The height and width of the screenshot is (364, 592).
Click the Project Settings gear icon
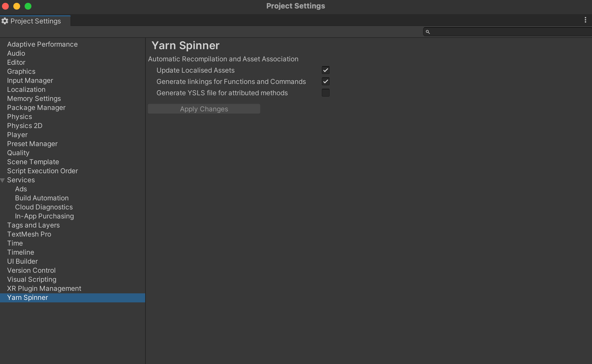(5, 21)
